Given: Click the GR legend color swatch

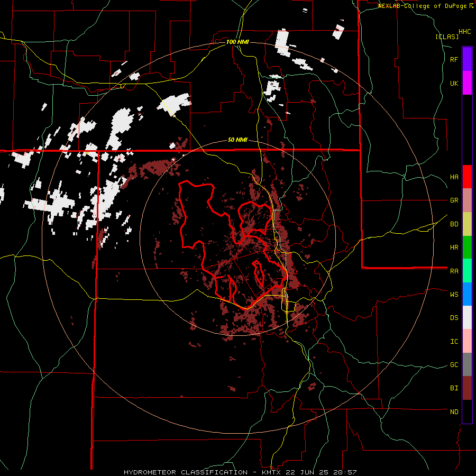Looking at the screenshot, I should coord(467,200).
